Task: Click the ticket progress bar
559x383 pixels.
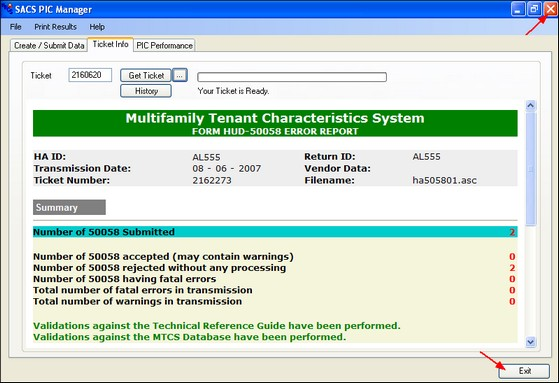Action: (x=292, y=77)
